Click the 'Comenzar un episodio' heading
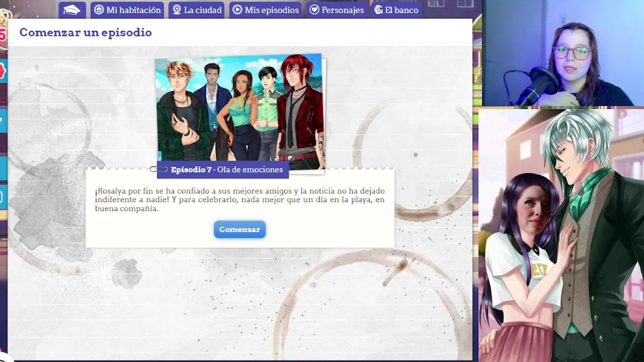644x362 pixels. click(86, 32)
